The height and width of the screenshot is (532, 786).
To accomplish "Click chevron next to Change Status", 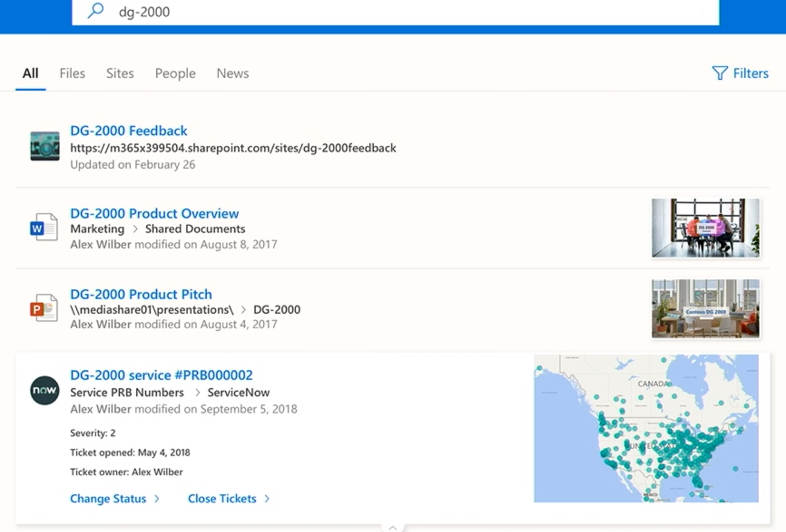I will 157,499.
